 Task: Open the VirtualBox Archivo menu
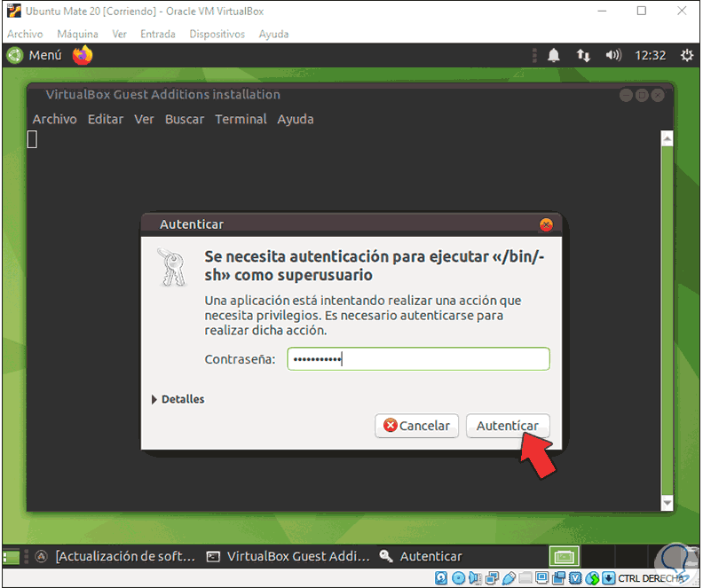point(25,34)
